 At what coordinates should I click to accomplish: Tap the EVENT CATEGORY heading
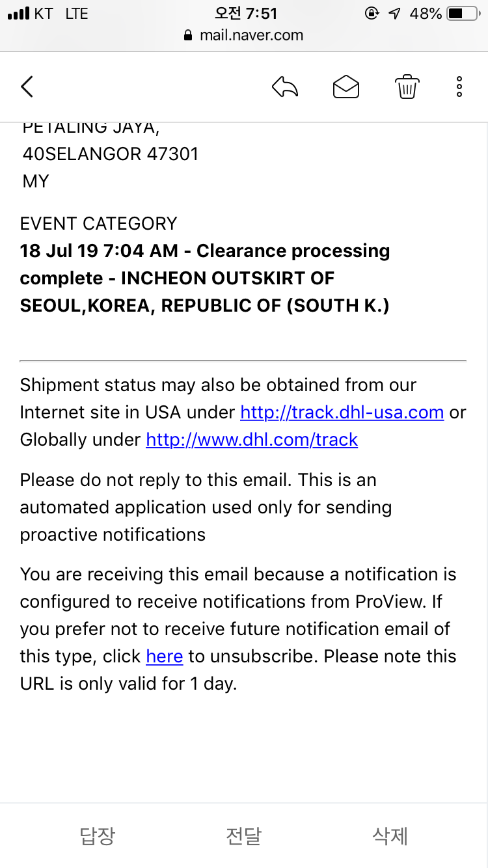point(99,223)
